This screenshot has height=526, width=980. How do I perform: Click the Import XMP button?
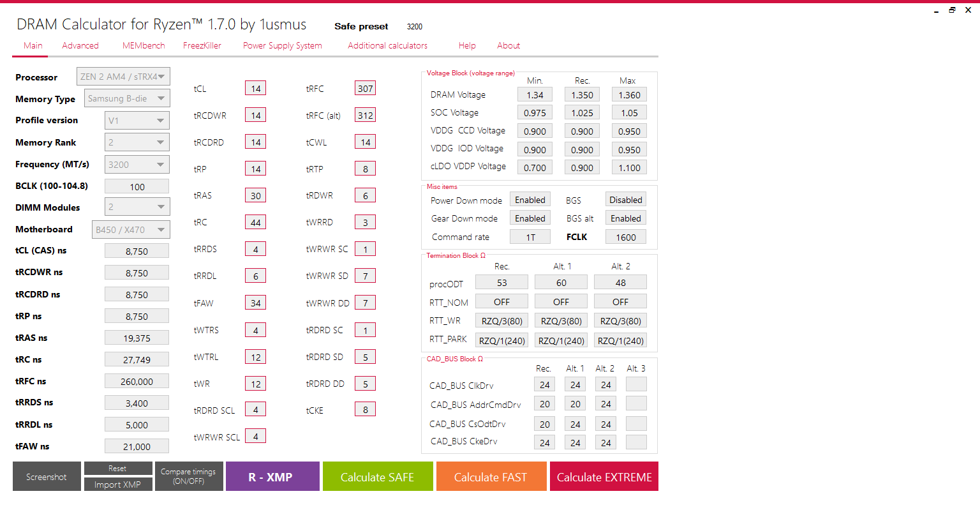[x=118, y=485]
